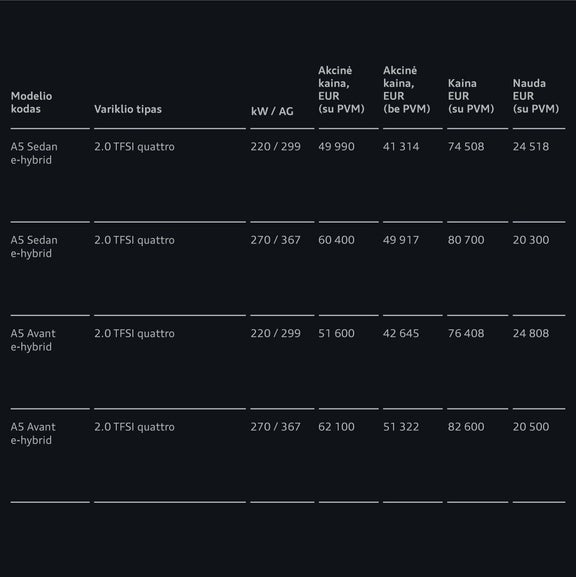Click the 49 990 promotional price
This screenshot has width=576, height=577.
coord(336,146)
